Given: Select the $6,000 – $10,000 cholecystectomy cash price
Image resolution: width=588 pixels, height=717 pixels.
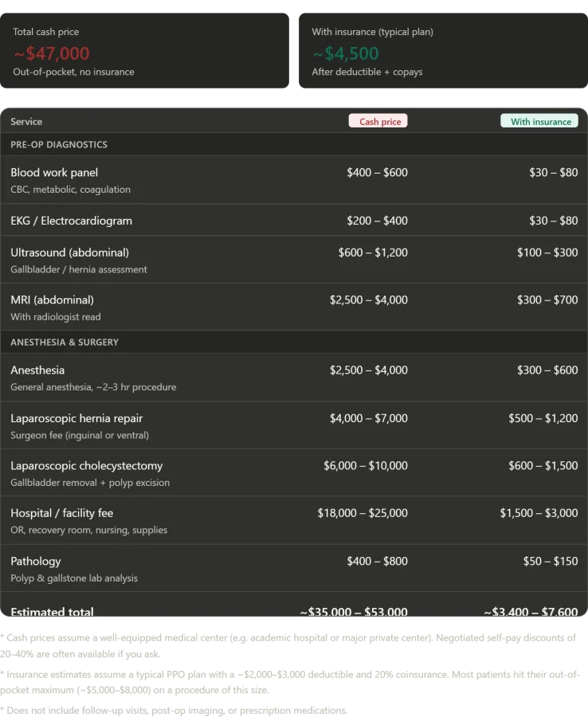Looking at the screenshot, I should [x=365, y=466].
